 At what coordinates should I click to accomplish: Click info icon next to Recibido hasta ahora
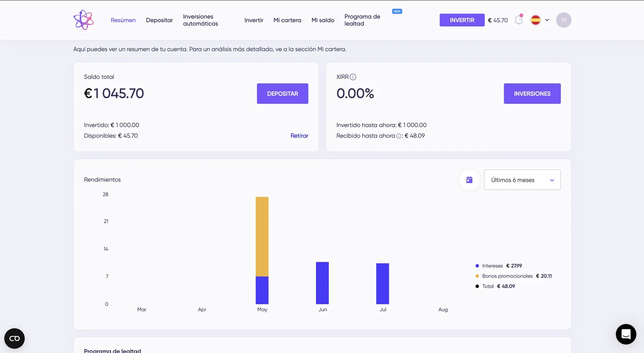pyautogui.click(x=399, y=136)
